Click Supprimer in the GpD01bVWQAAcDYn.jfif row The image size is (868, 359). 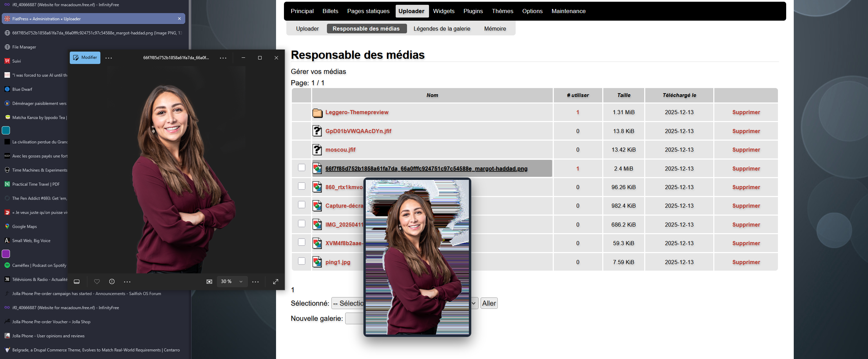746,131
